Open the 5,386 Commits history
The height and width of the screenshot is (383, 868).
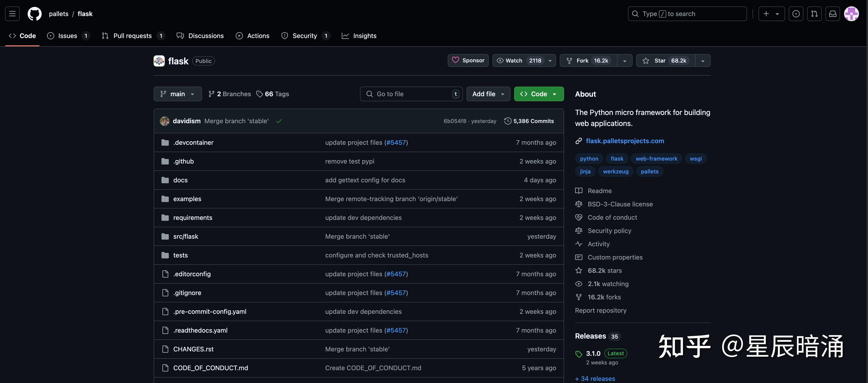(529, 121)
